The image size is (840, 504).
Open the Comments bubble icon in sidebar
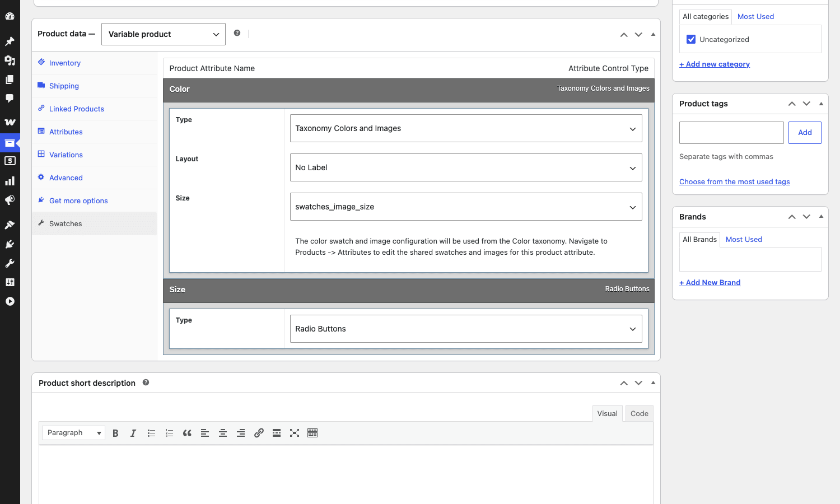10,99
